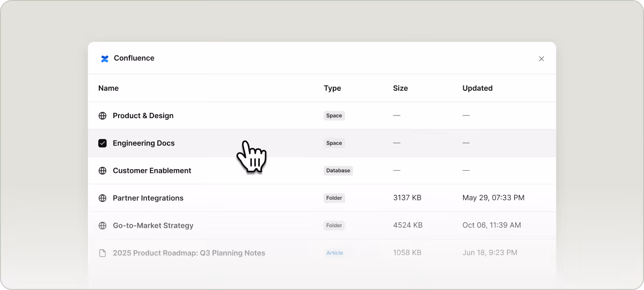
Task: Click the Confluence logo icon
Action: click(x=105, y=59)
